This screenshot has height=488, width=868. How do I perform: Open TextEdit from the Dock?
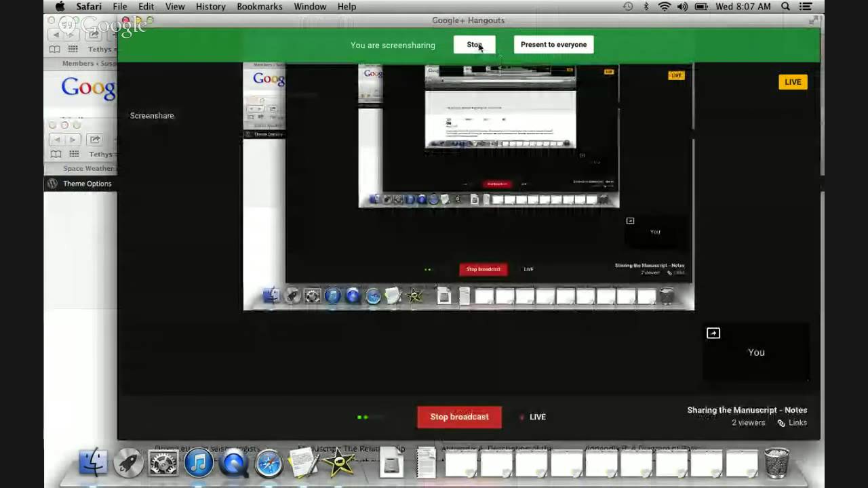click(x=304, y=463)
